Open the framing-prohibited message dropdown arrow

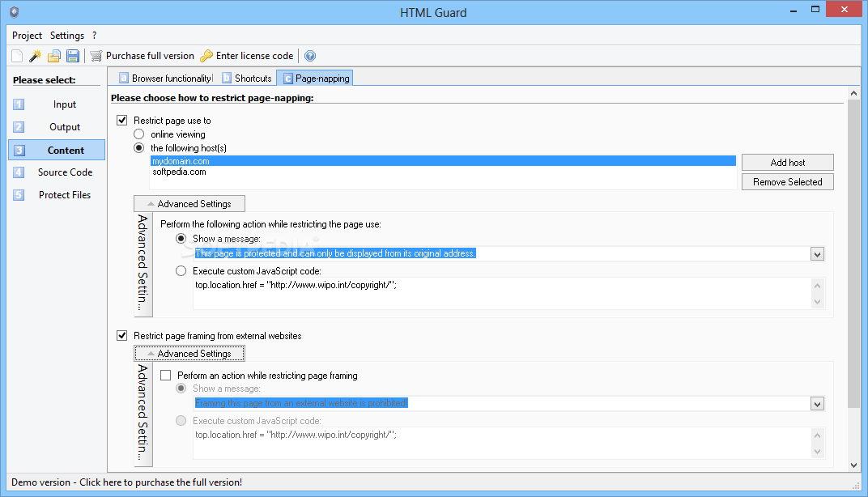(817, 404)
